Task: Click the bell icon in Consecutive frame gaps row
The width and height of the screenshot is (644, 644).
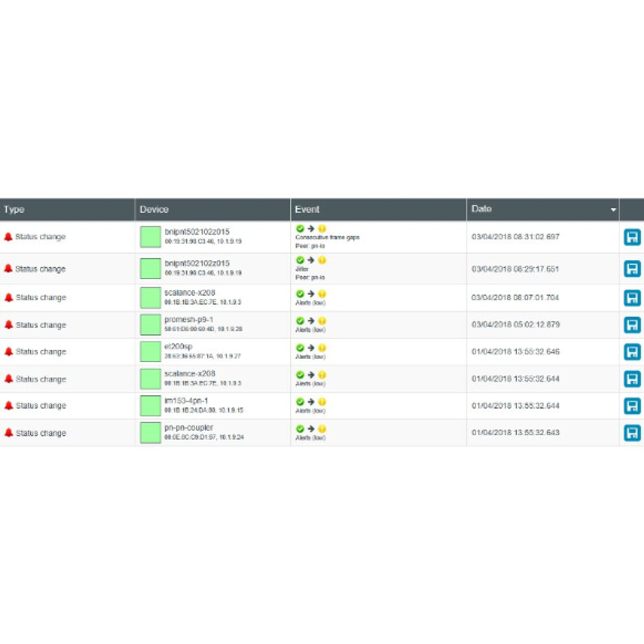Action: click(8, 236)
